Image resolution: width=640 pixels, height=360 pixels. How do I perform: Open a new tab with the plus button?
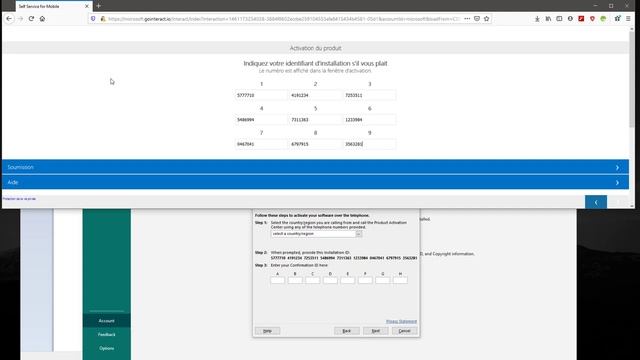(x=98, y=6)
